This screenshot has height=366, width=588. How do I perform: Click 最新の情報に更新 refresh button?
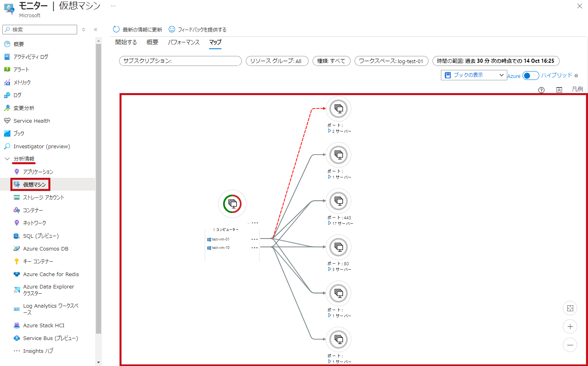tap(138, 30)
